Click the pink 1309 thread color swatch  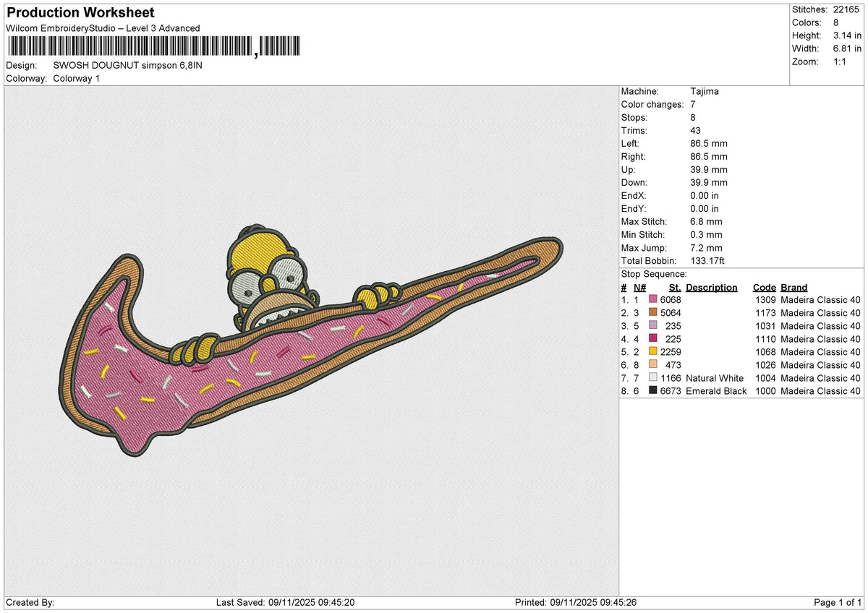click(653, 299)
